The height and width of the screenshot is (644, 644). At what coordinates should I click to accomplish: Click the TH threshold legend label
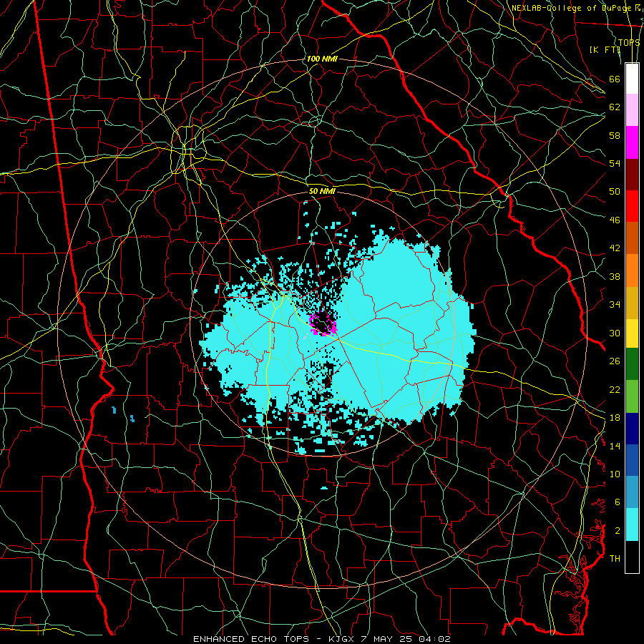tap(615, 559)
